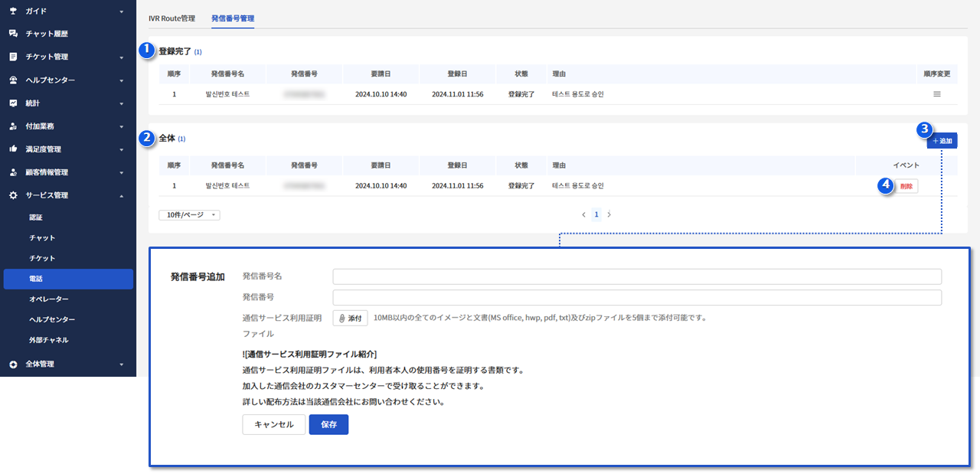Click 테스트 용도로 승인 in the 登録完了 table
980x474 pixels.
click(578, 94)
